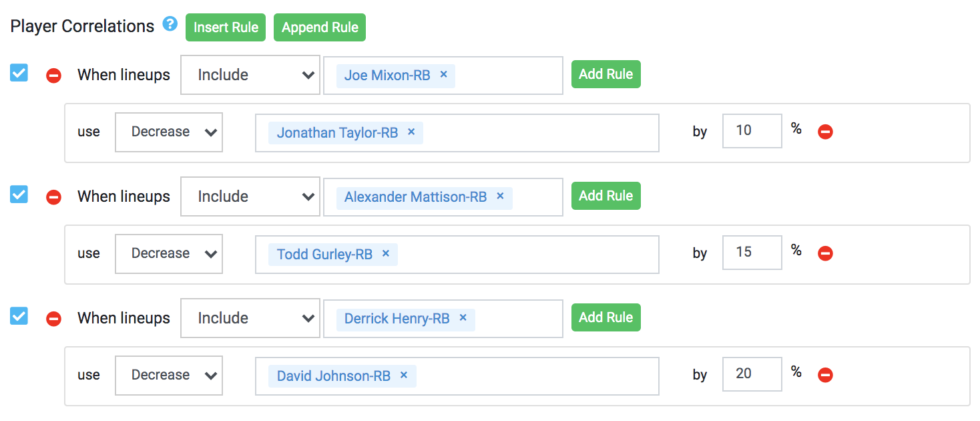
Task: Remove the Joe Mixon rule group
Action: pos(53,76)
